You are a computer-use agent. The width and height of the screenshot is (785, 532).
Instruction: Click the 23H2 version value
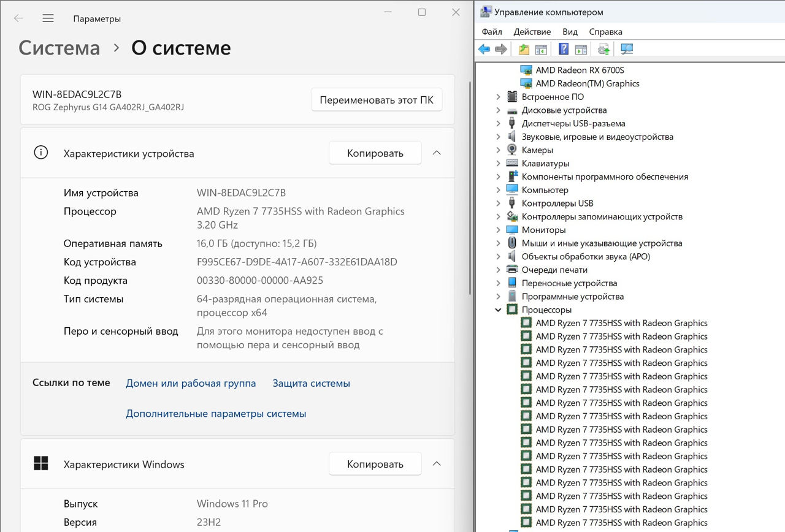point(209,523)
